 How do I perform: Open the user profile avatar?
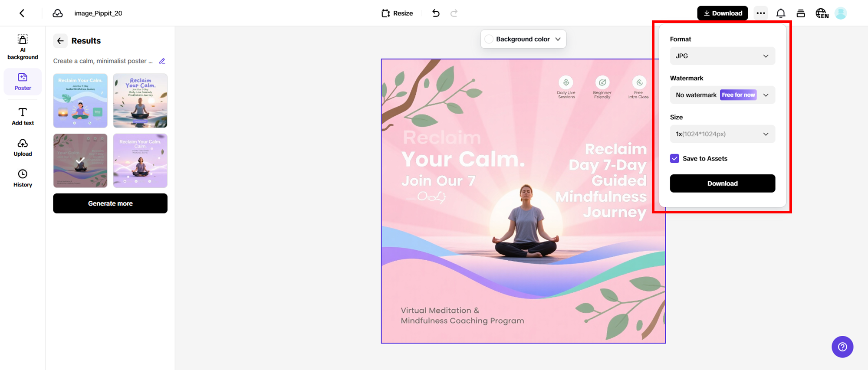841,13
